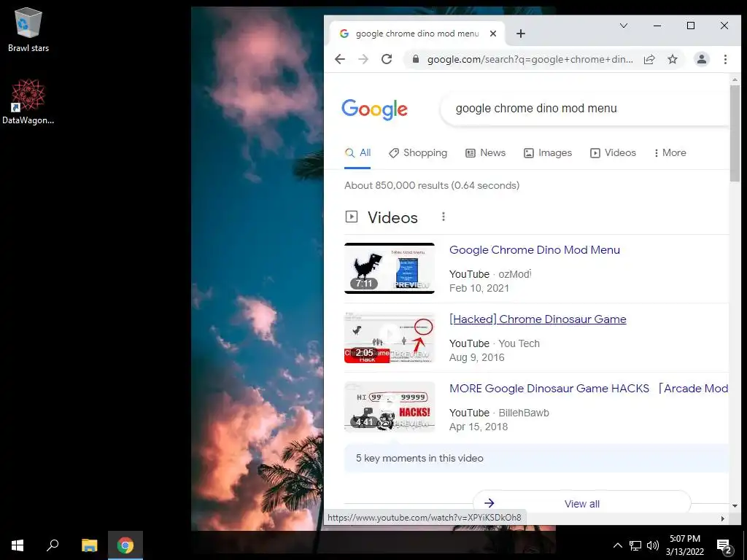The width and height of the screenshot is (747, 560).
Task: Show hidden system tray icons
Action: pyautogui.click(x=617, y=545)
